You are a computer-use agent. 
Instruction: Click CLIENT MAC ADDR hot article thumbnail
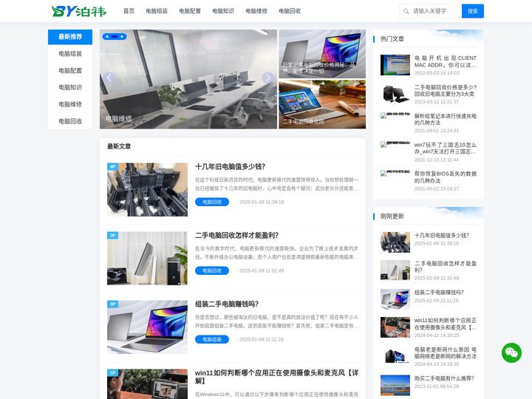point(395,65)
